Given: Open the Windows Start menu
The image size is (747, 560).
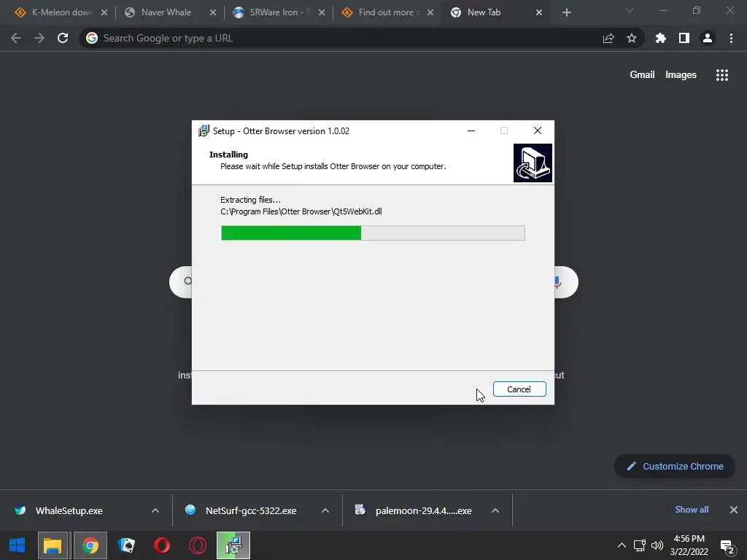Looking at the screenshot, I should [x=18, y=545].
